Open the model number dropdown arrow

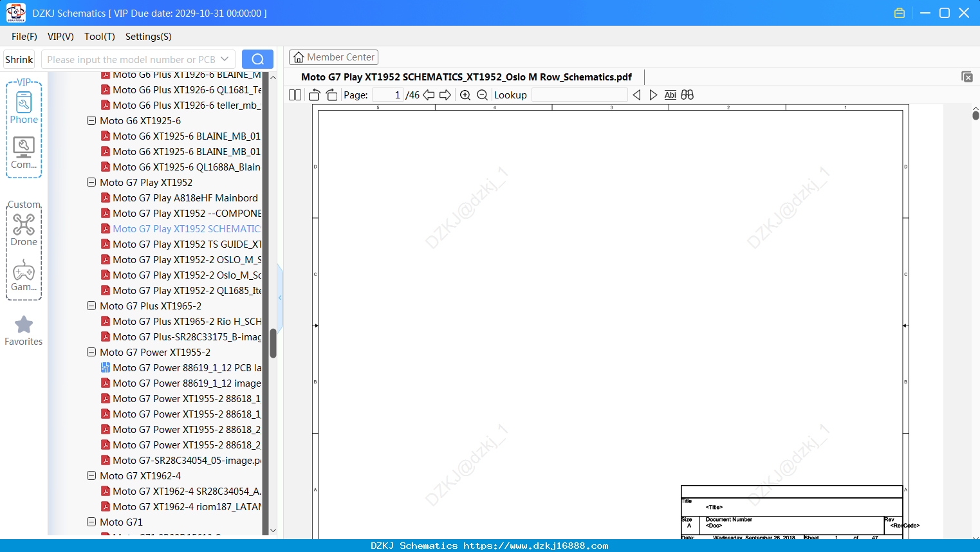coord(225,59)
